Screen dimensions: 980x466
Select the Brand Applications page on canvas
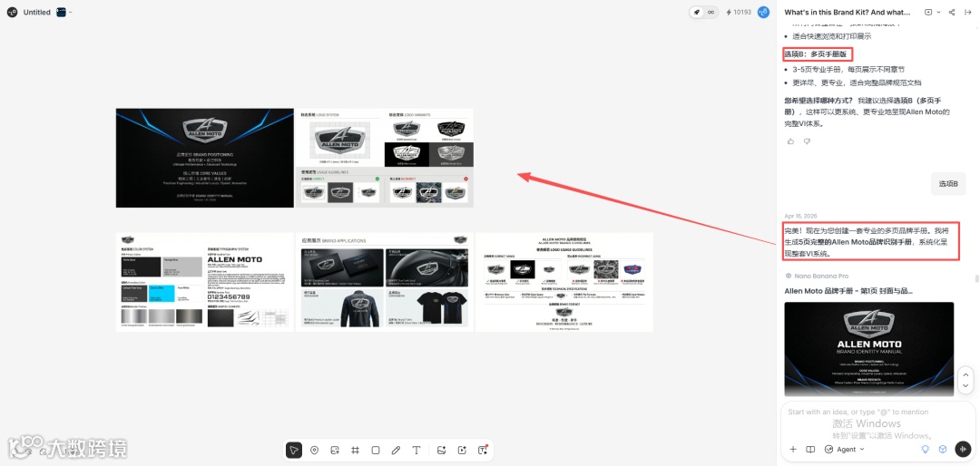coord(385,282)
